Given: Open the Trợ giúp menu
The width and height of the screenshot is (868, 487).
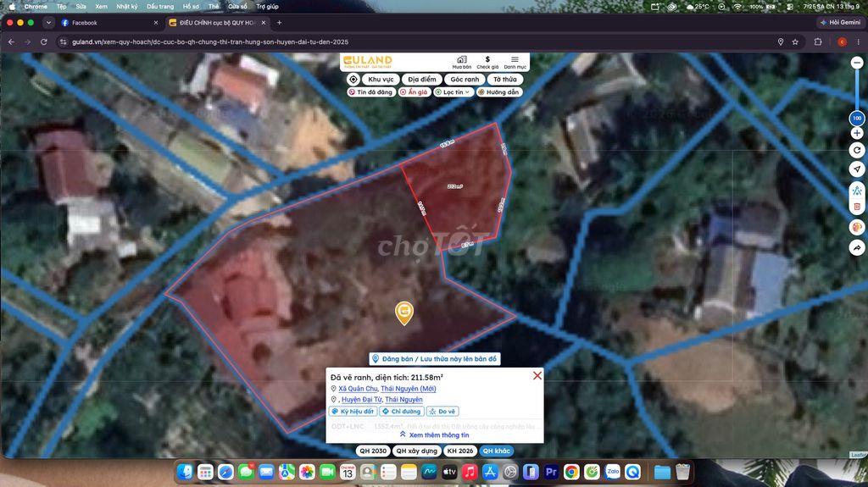Looking at the screenshot, I should pyautogui.click(x=267, y=7).
